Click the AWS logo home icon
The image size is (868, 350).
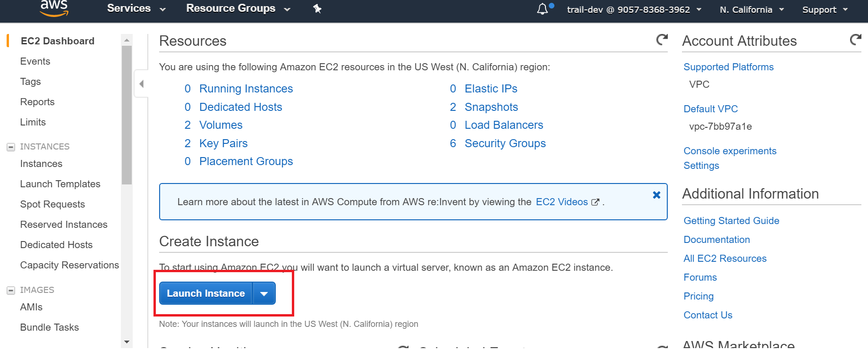[x=54, y=8]
